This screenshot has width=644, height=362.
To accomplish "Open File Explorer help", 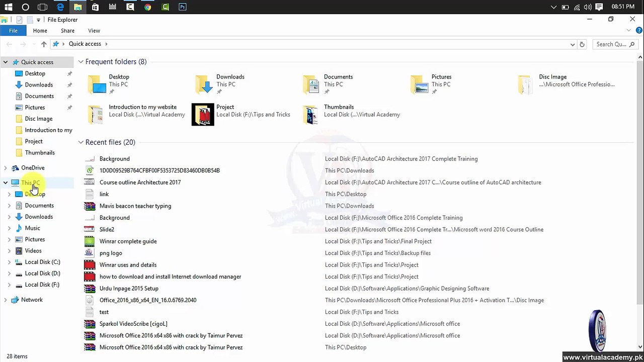I will coord(639,31).
